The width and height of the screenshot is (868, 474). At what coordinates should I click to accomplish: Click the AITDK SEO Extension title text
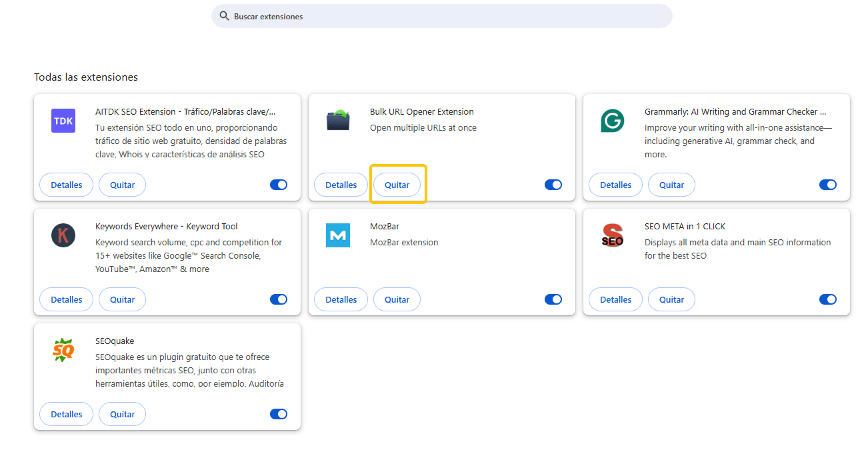click(185, 111)
